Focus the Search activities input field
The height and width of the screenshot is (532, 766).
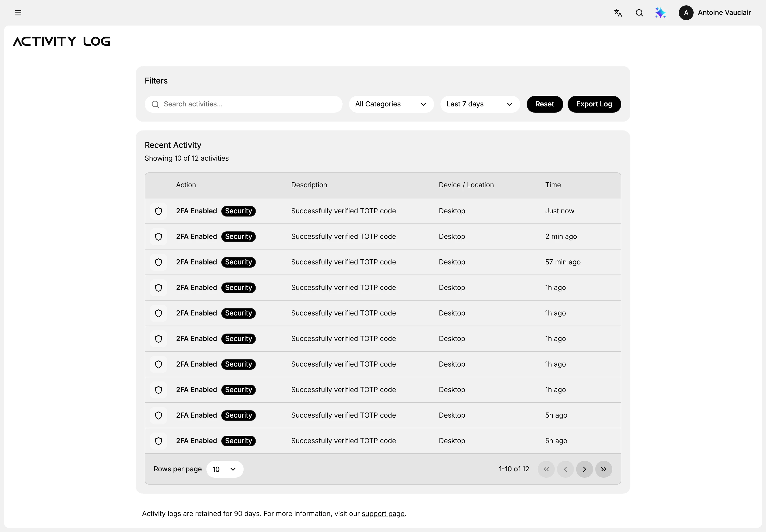tap(243, 104)
